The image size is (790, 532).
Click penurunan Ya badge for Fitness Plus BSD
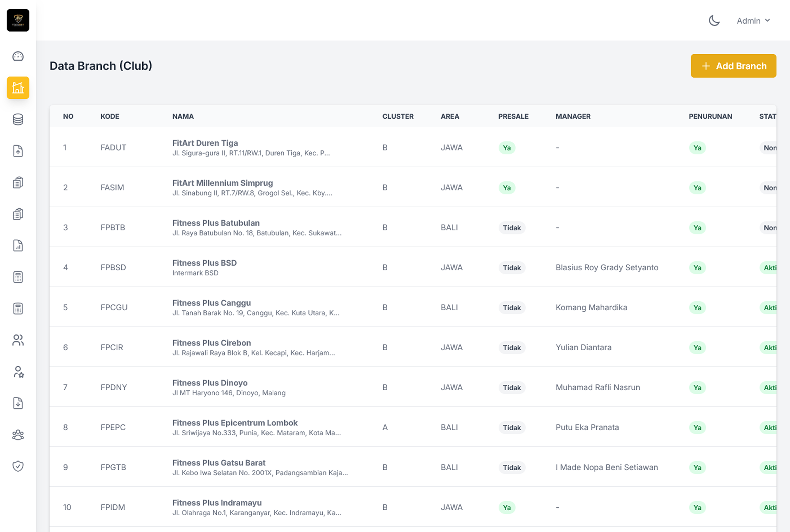697,268
